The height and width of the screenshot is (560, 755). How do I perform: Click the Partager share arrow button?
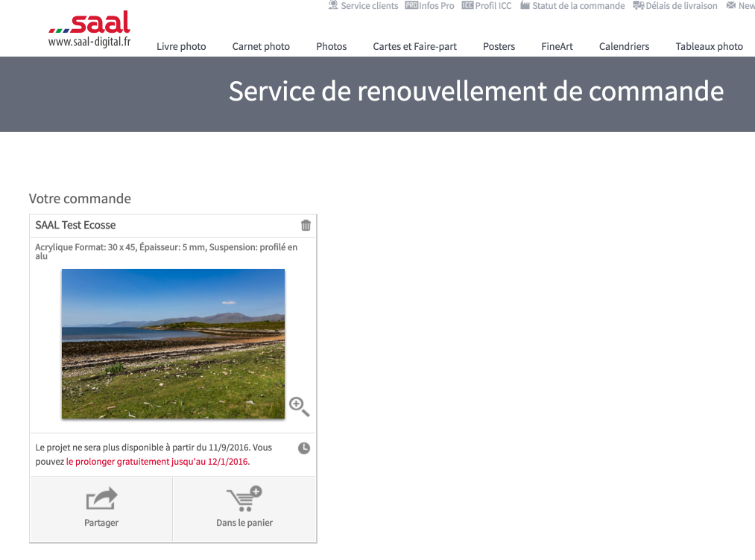101,509
